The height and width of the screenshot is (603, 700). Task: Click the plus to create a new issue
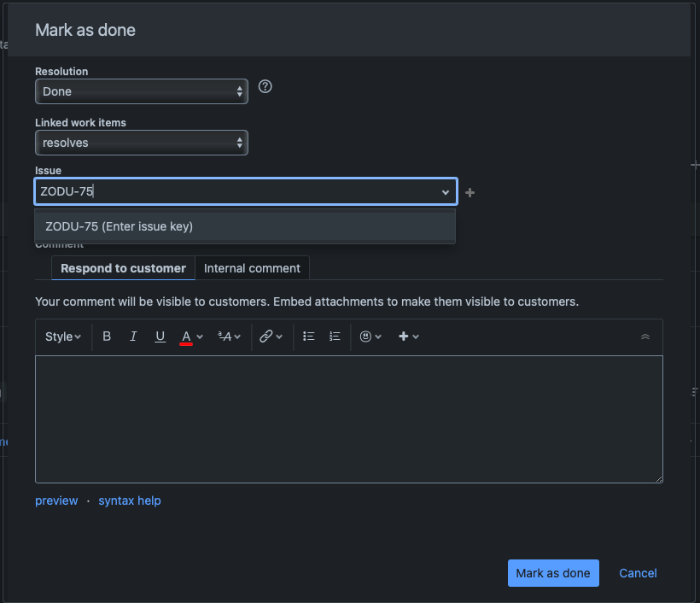(470, 192)
